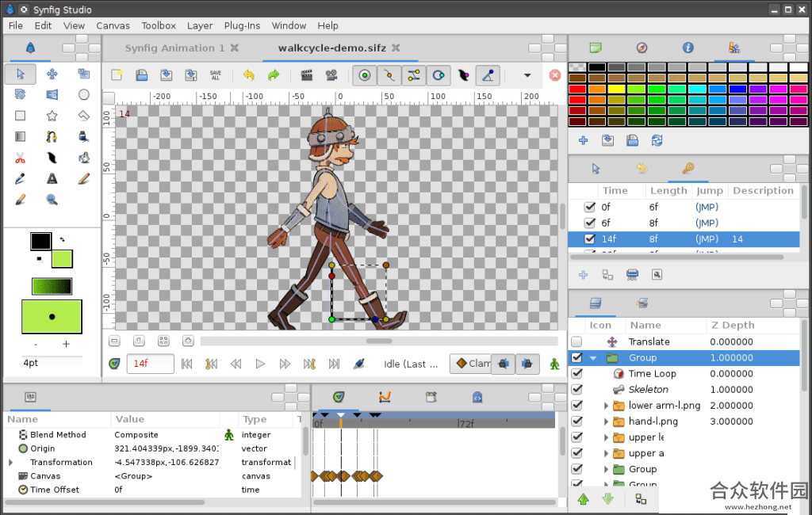The image size is (812, 515).
Task: Expand the upper a layer
Action: pos(606,453)
